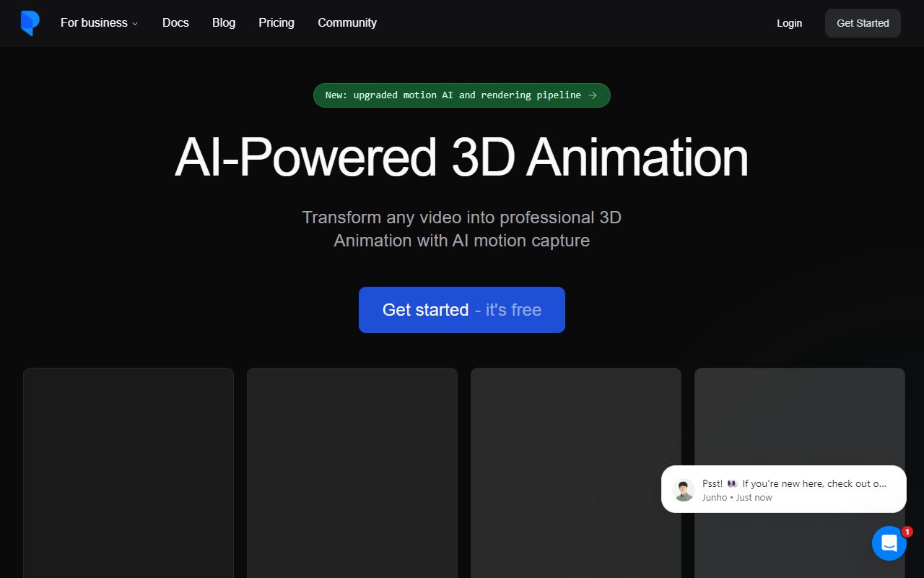Viewport: 924px width, 578px height.
Task: Open the Blog section
Action: [x=223, y=22]
